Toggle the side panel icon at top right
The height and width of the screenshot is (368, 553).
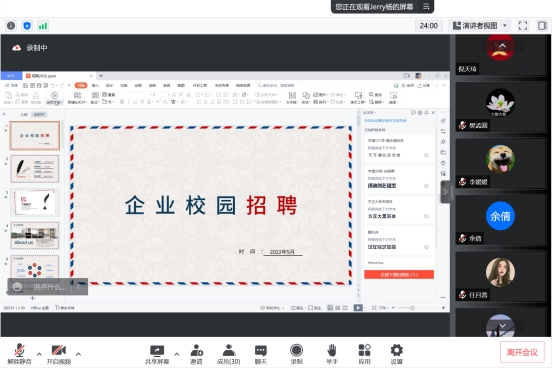(x=542, y=25)
